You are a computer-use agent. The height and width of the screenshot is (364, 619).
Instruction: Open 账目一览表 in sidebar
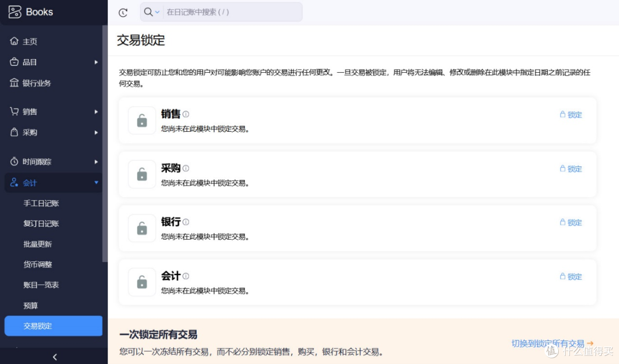[x=41, y=285]
